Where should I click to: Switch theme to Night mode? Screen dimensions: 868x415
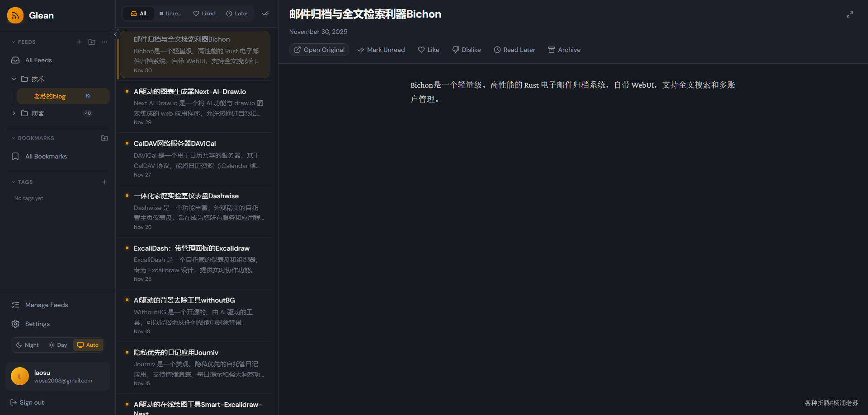(27, 345)
